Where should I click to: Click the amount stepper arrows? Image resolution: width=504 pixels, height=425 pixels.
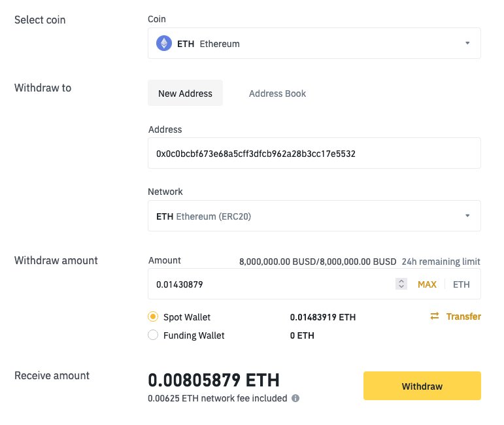click(x=401, y=284)
